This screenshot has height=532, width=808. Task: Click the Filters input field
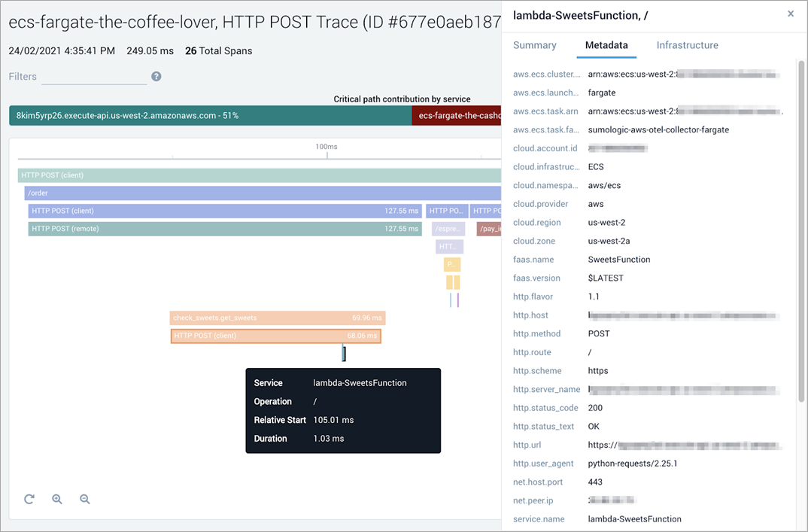tap(94, 77)
